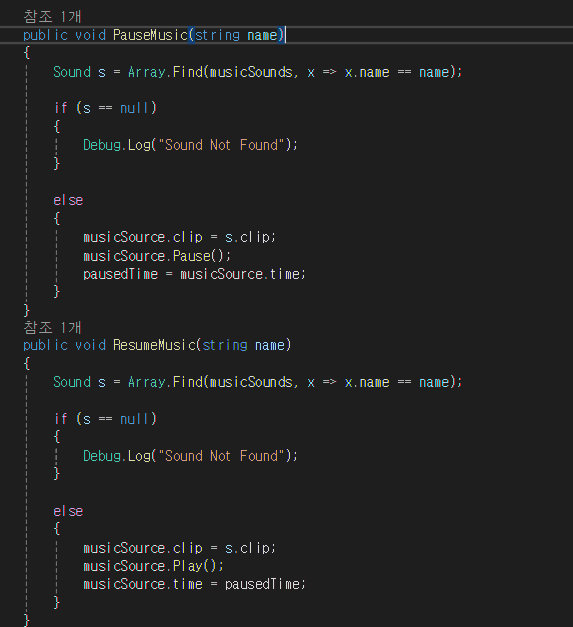This screenshot has width=573, height=627.
Task: Click the Debug.Log line in PauseMusic
Action: tap(190, 145)
